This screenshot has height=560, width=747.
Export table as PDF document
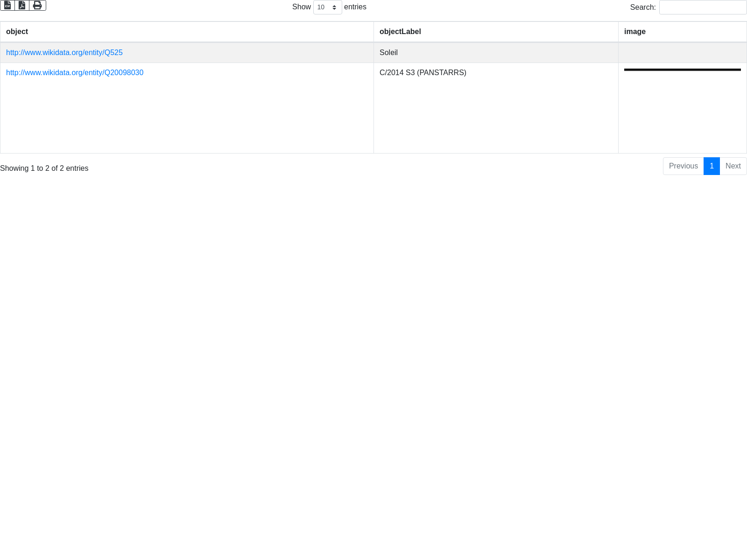[22, 5]
